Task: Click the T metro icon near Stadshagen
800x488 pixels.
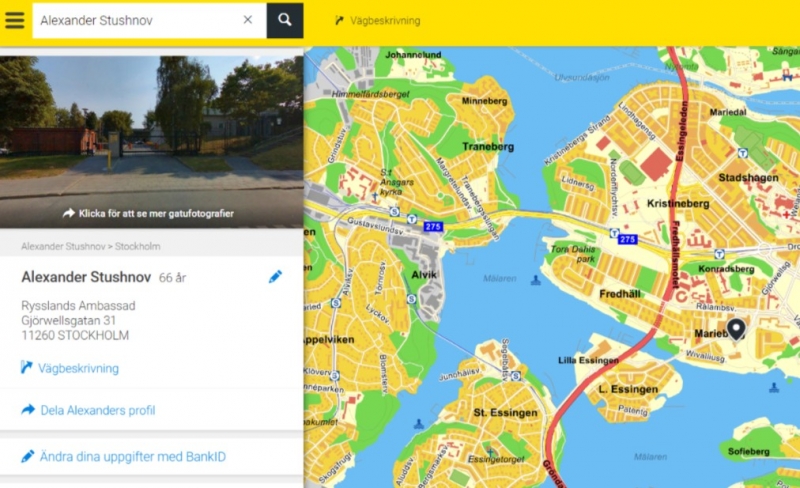Action: click(743, 153)
